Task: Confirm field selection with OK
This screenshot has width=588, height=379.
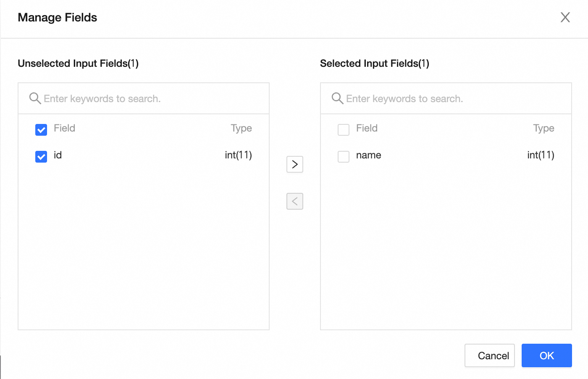Action: tap(546, 355)
